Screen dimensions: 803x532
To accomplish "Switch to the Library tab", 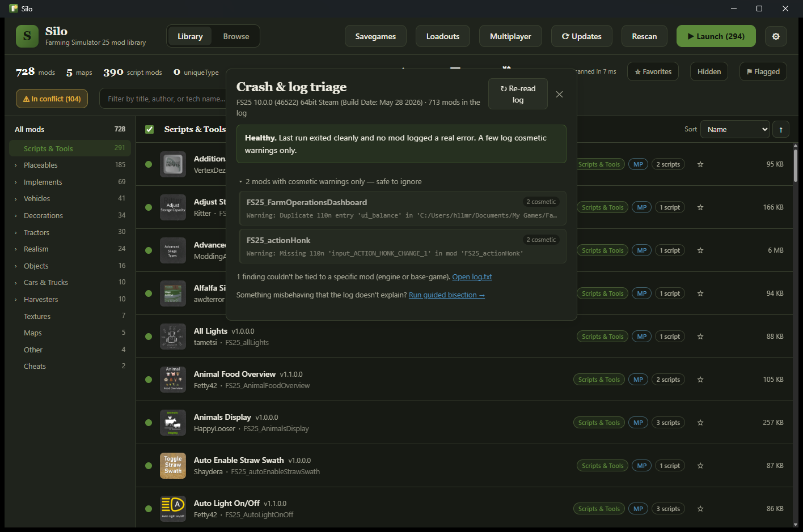I will click(x=190, y=36).
